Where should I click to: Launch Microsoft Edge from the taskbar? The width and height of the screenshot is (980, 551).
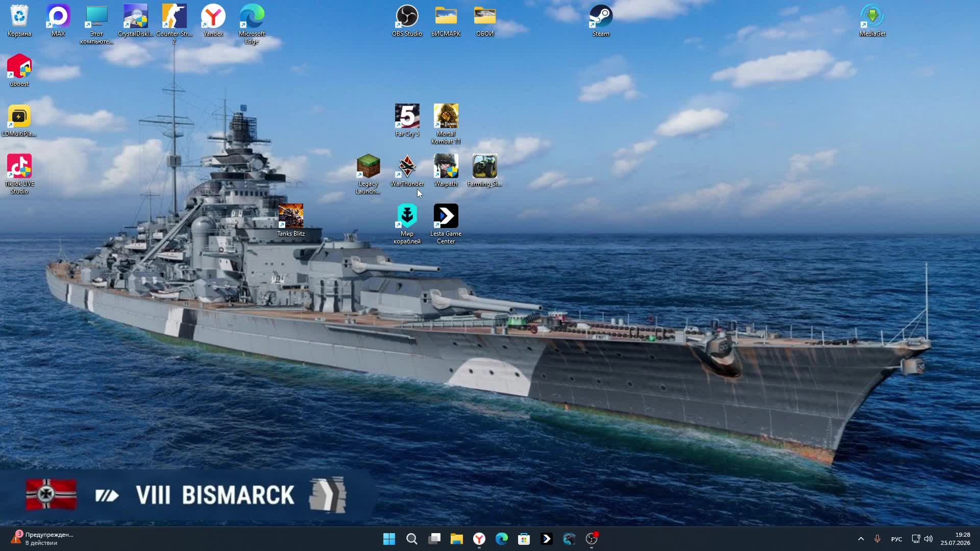[502, 539]
